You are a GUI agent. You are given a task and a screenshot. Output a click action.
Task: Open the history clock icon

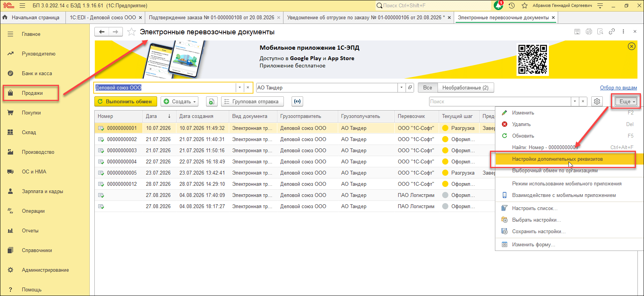click(512, 5)
